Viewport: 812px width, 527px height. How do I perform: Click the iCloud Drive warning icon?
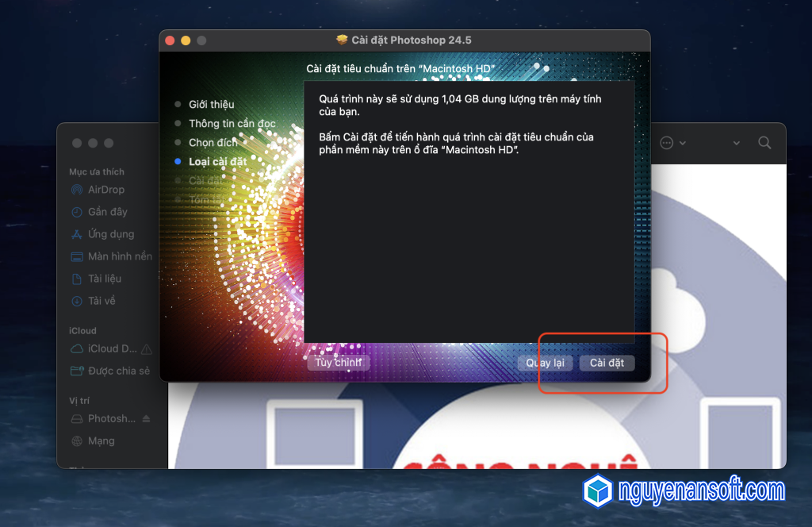tap(147, 349)
